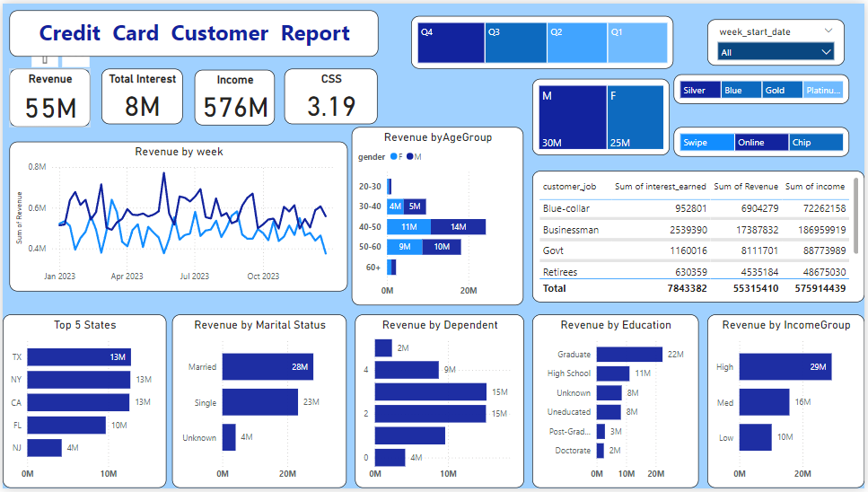Select the 5M male bar for 30-40
Viewport: 868px width, 492px height.
[415, 206]
